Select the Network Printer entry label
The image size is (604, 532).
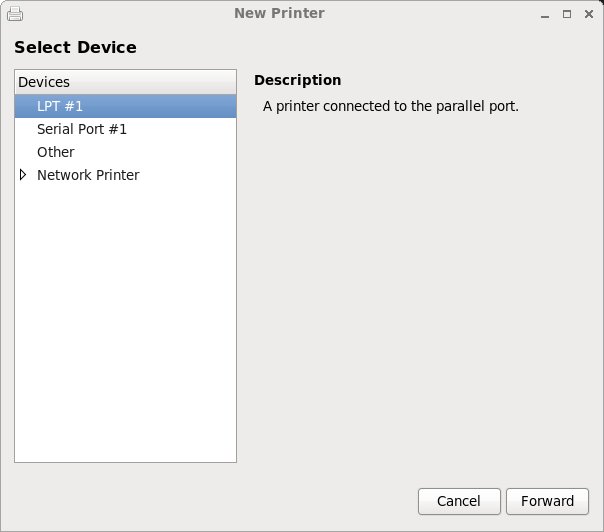coord(88,175)
